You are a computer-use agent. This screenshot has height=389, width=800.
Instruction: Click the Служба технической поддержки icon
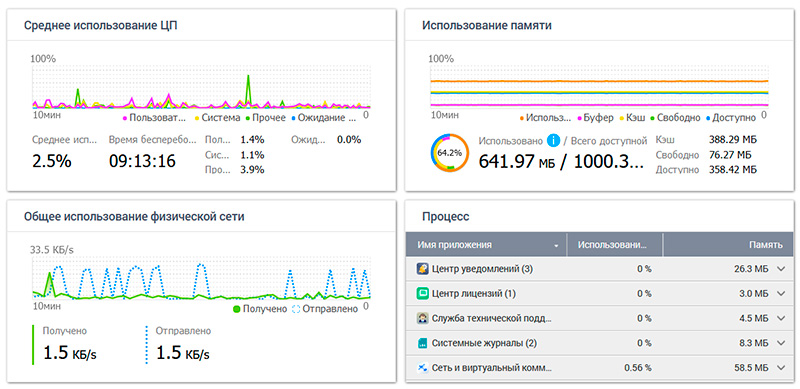click(422, 319)
